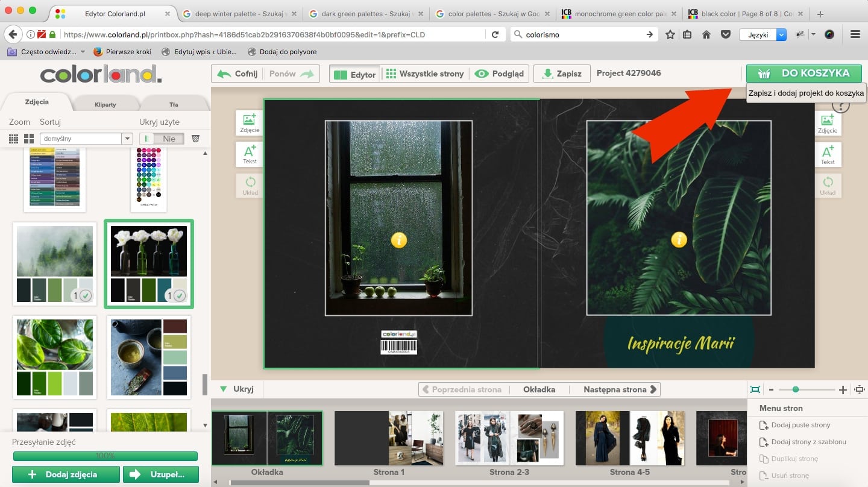Select the foggy forest palette photo

pyautogui.click(x=55, y=263)
